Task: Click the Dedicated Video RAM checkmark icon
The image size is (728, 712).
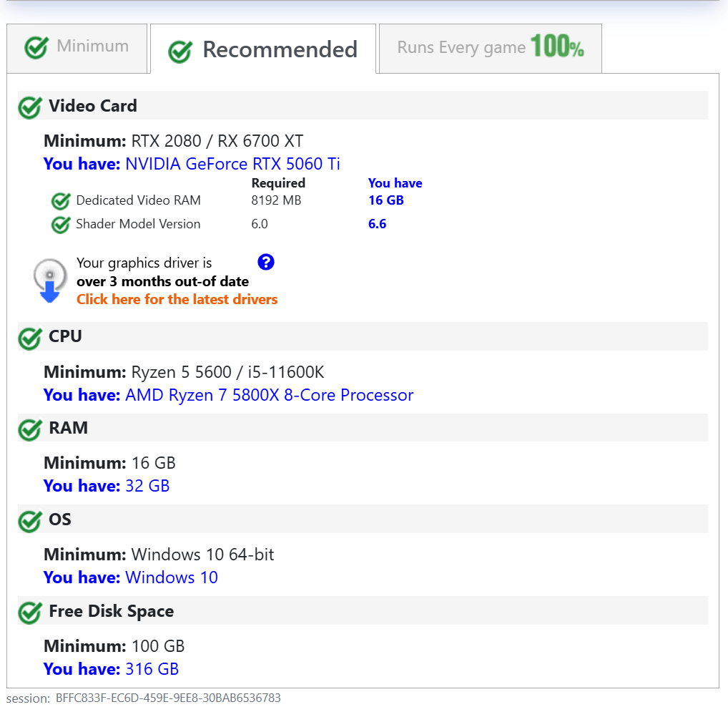Action: tap(61, 201)
